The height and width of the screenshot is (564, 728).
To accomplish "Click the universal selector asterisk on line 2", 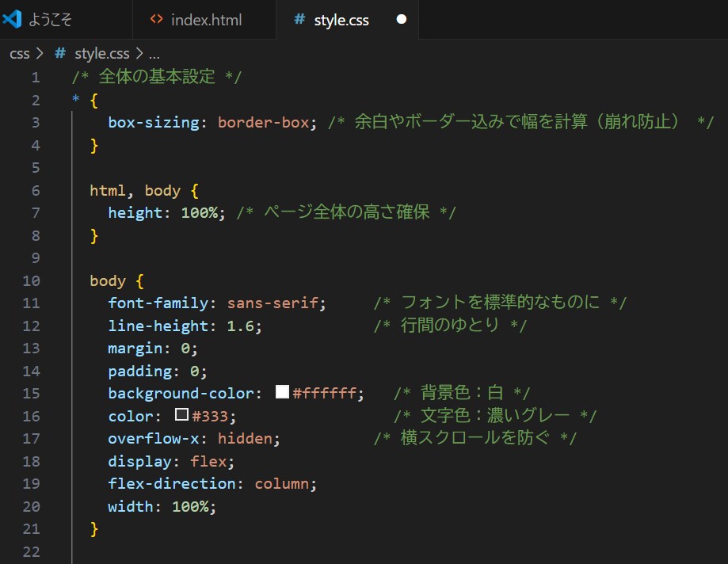I will pyautogui.click(x=76, y=99).
